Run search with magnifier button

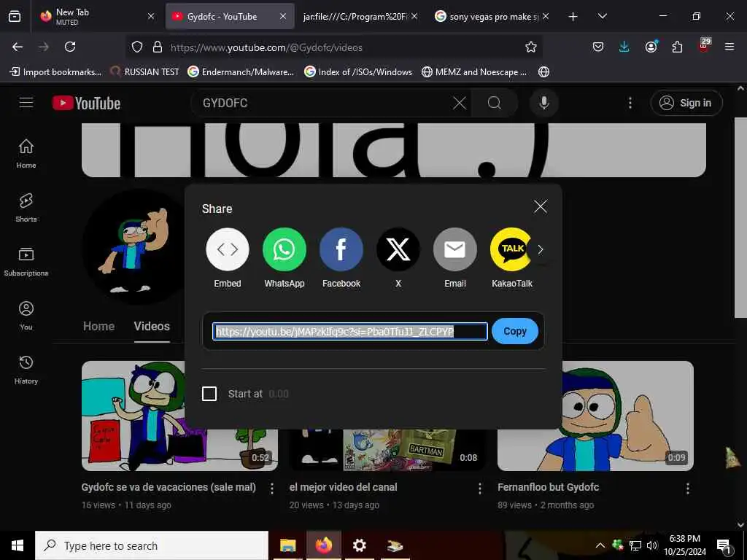tap(495, 103)
